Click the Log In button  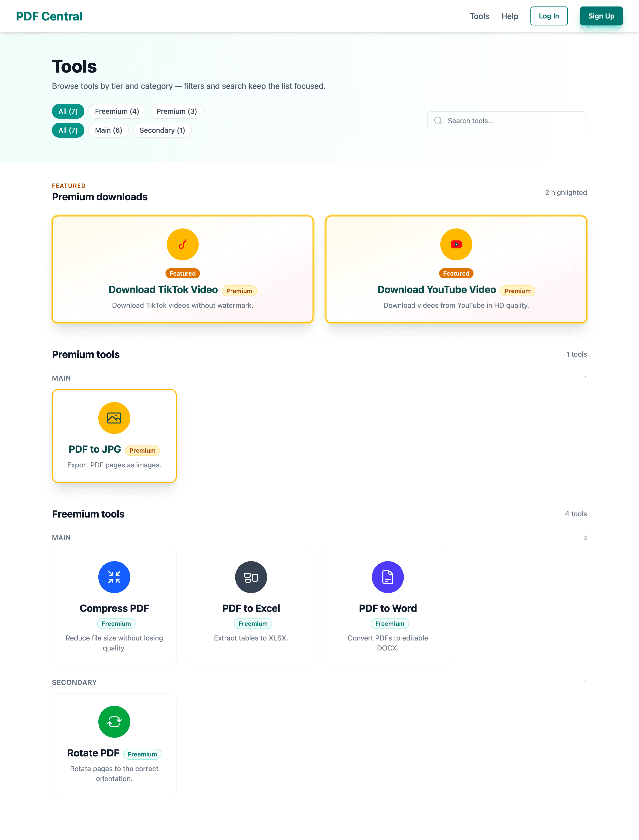click(549, 16)
